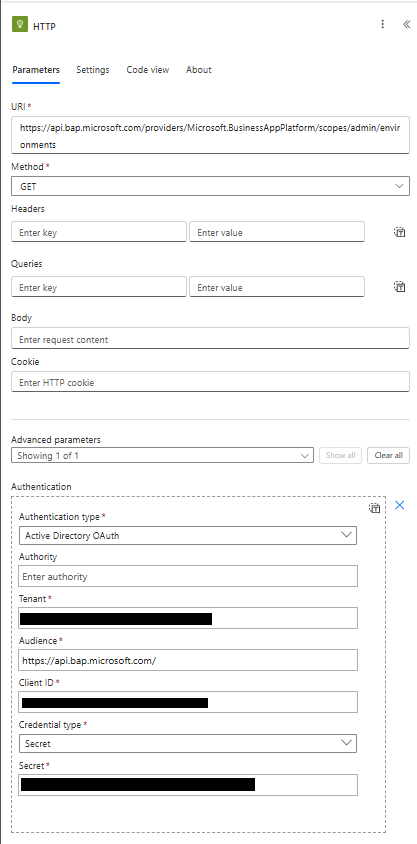
Task: Click the Authority input field
Action: click(x=188, y=576)
